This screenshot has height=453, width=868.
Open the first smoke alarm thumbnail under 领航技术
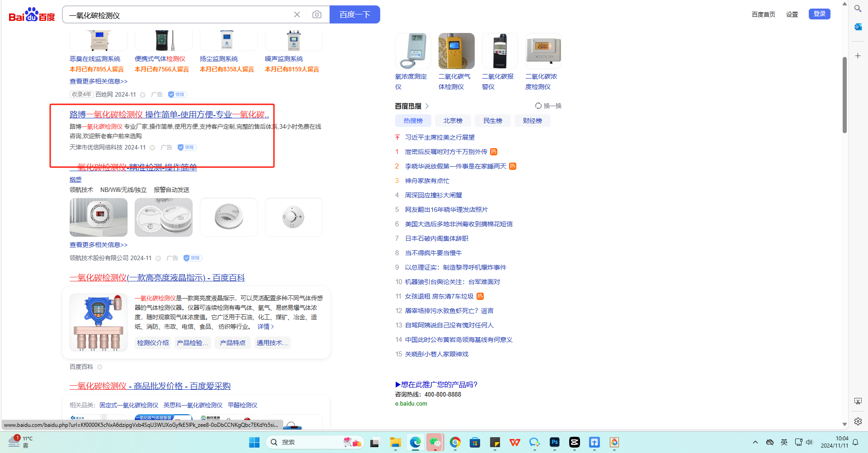(x=99, y=217)
